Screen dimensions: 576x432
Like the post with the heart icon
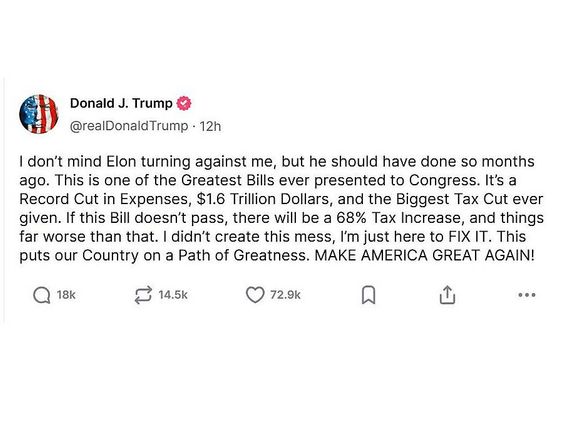(255, 295)
